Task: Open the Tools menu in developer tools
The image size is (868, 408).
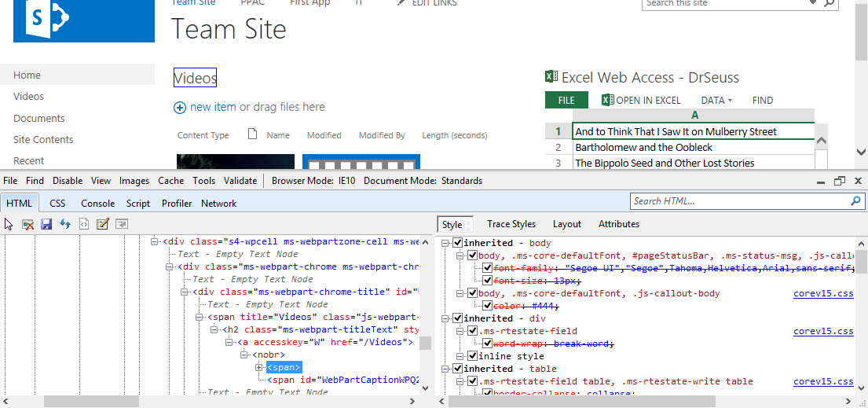Action: [203, 180]
